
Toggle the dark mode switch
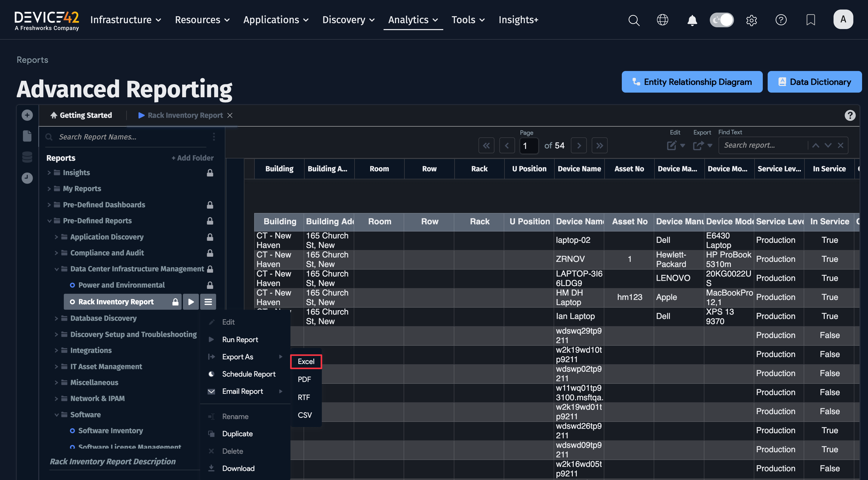pos(722,20)
